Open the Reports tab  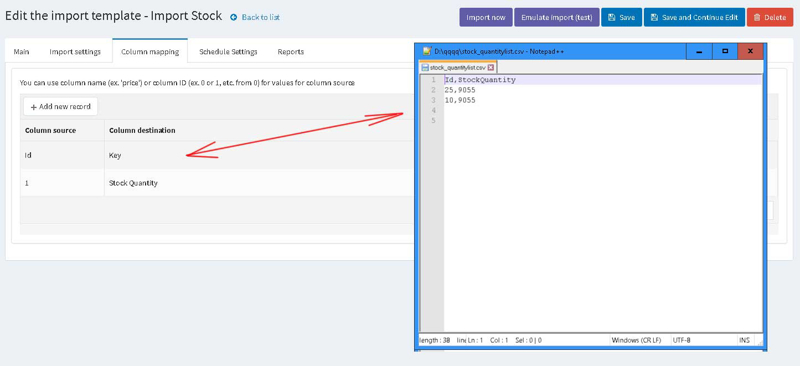coord(291,52)
